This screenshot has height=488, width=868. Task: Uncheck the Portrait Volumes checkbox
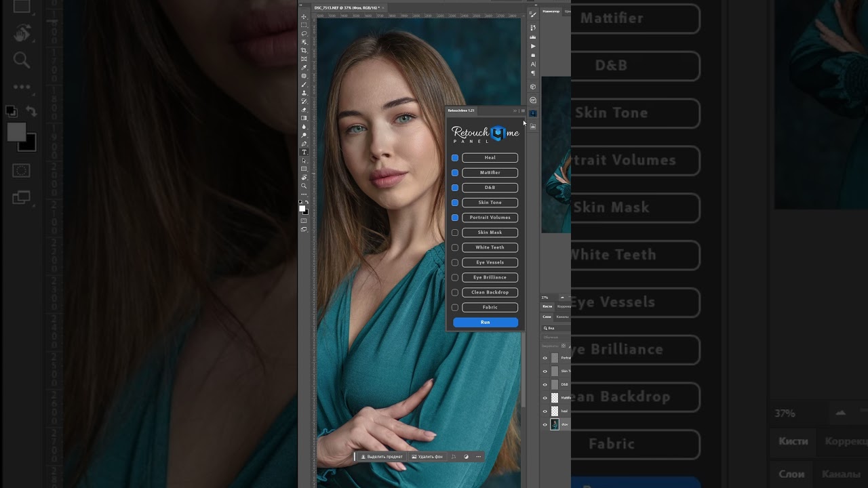pyautogui.click(x=455, y=218)
